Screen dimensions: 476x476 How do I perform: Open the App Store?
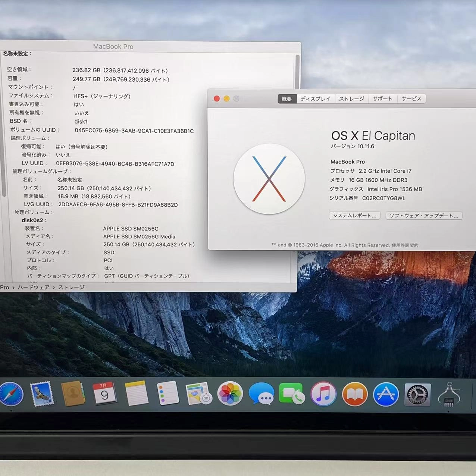386,394
